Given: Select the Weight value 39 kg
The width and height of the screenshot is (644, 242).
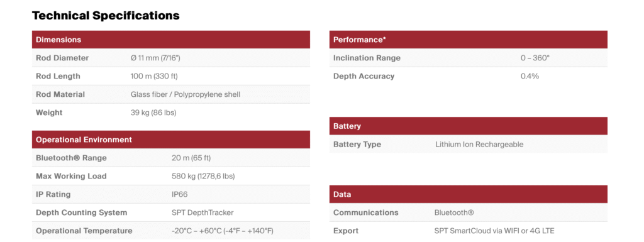Looking at the screenshot, I should pos(153,113).
